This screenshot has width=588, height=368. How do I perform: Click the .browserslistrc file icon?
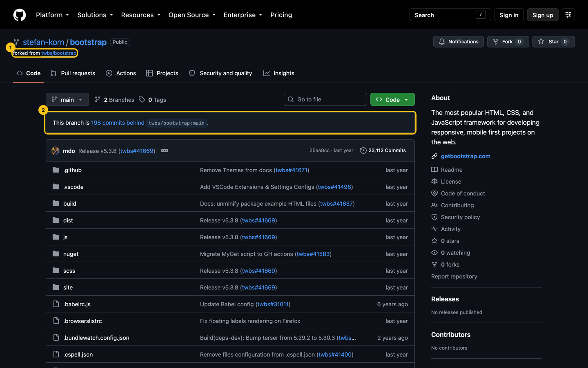pyautogui.click(x=56, y=321)
